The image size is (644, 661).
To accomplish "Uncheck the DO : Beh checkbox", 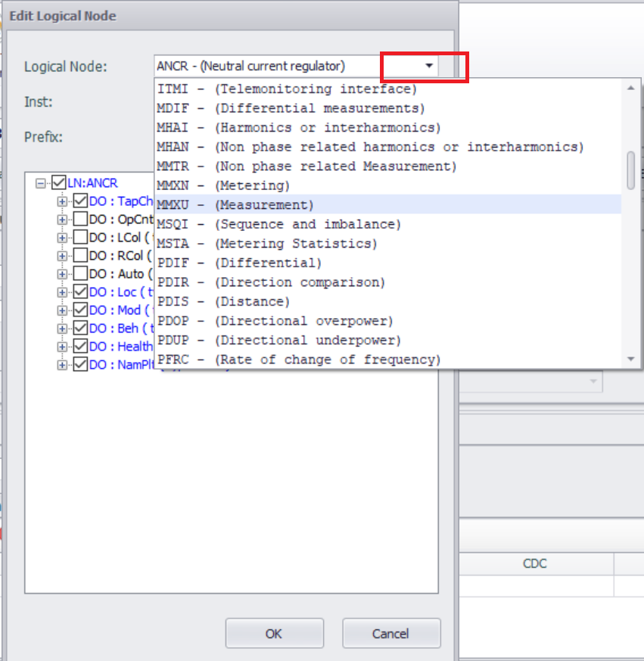I will [x=79, y=329].
